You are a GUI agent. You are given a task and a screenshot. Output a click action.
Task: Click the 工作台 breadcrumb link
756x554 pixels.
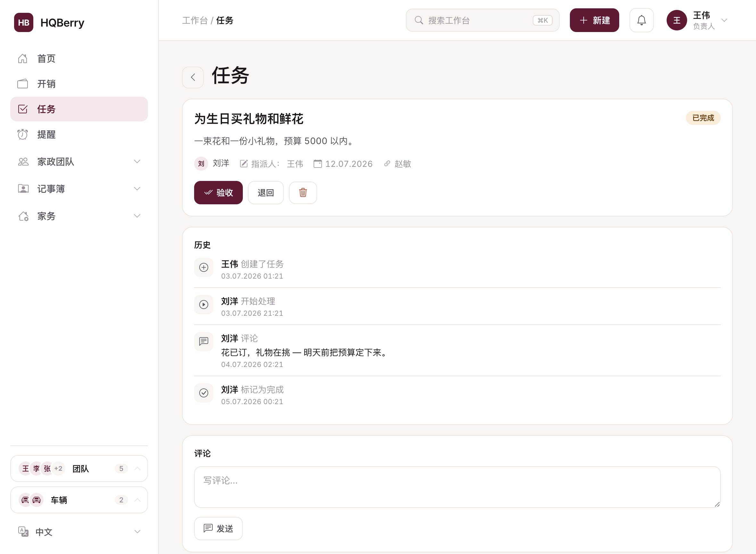pyautogui.click(x=195, y=20)
